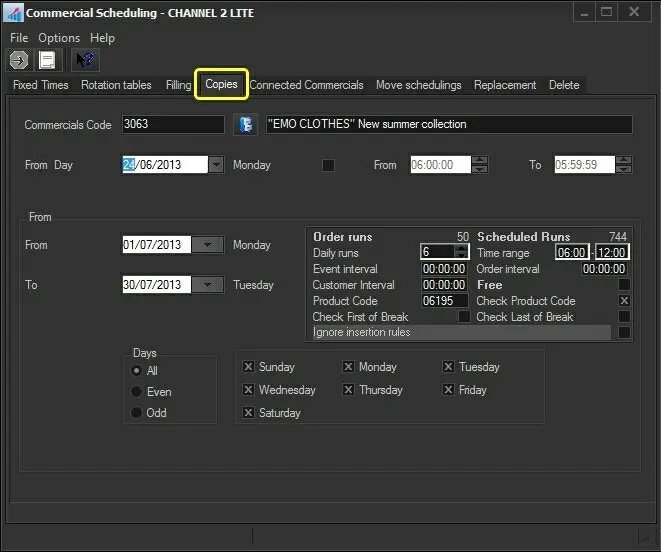Click the What's This help cursor icon

pyautogui.click(x=85, y=60)
